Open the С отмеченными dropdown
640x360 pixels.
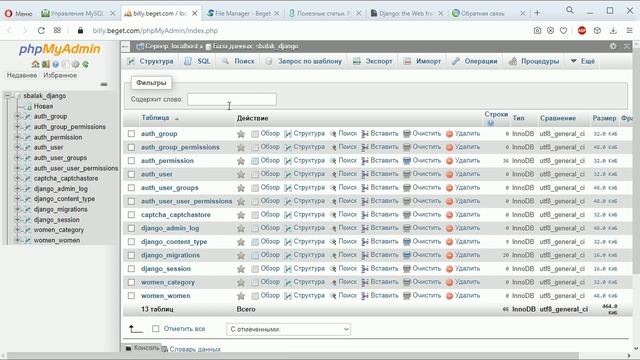288,329
